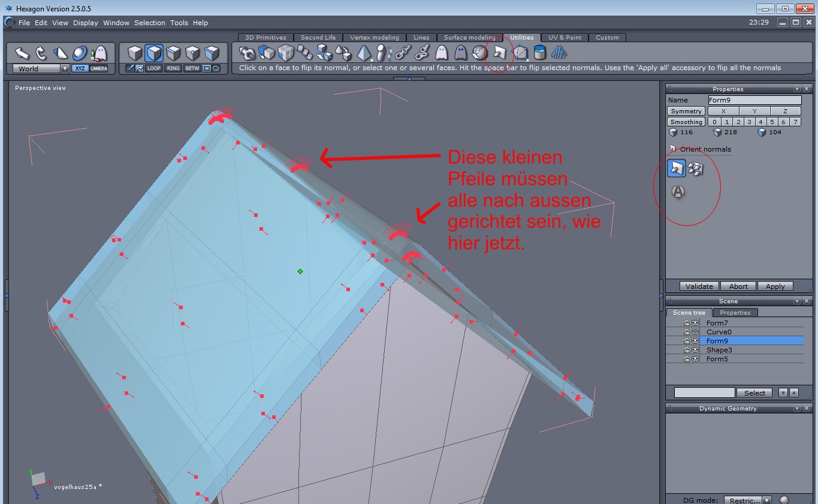This screenshot has height=504, width=818.
Task: Click the Select button in Scene panel
Action: coord(754,393)
